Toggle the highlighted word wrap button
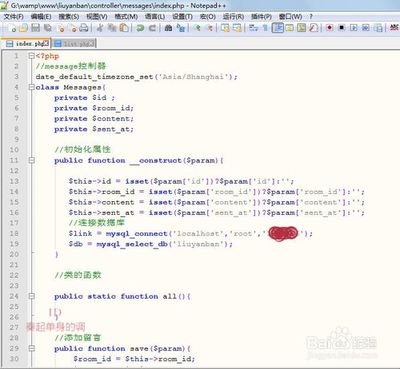Screen dimensions: 400x369 (x=277, y=28)
